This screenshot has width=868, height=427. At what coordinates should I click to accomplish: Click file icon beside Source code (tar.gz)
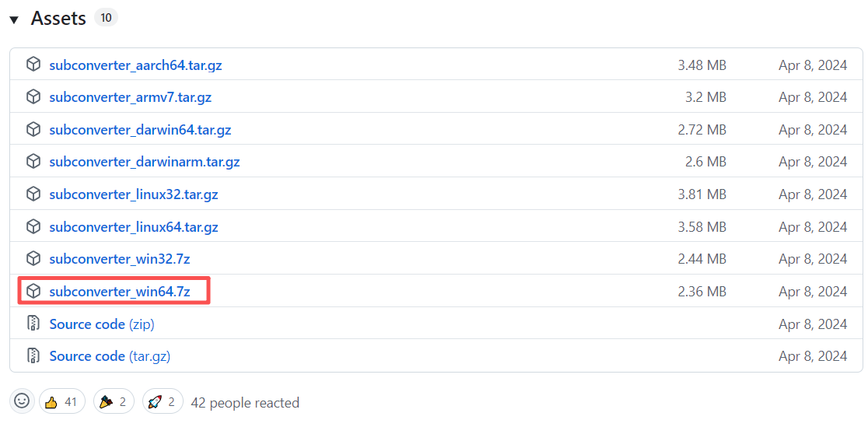tap(33, 356)
